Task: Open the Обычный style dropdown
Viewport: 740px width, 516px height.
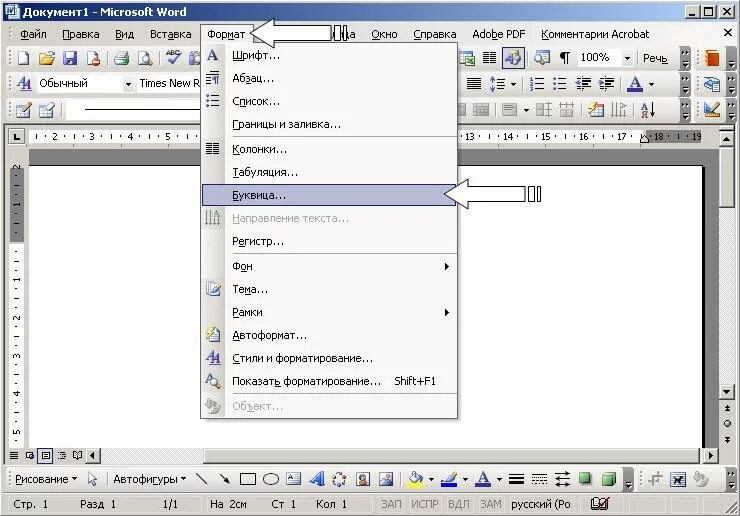Action: coord(128,85)
